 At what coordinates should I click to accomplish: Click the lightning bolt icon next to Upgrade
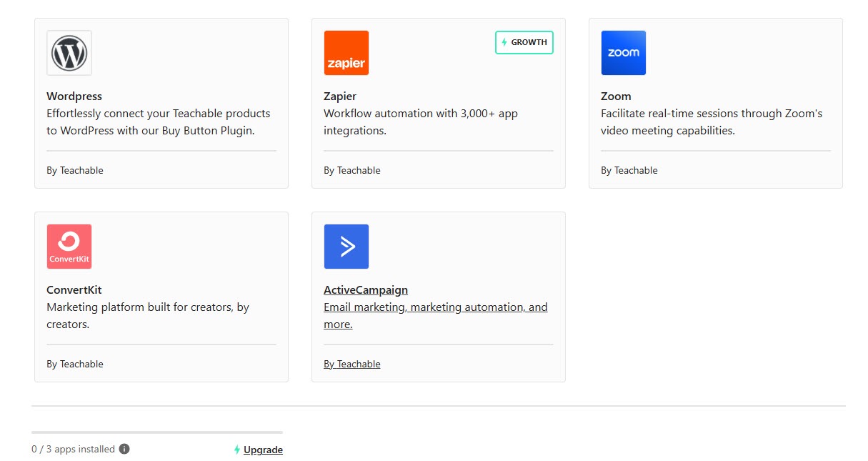click(237, 450)
